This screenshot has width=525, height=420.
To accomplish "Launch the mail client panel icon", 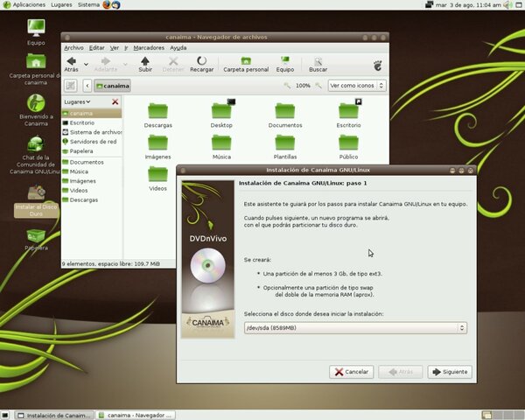I will pos(115,4).
